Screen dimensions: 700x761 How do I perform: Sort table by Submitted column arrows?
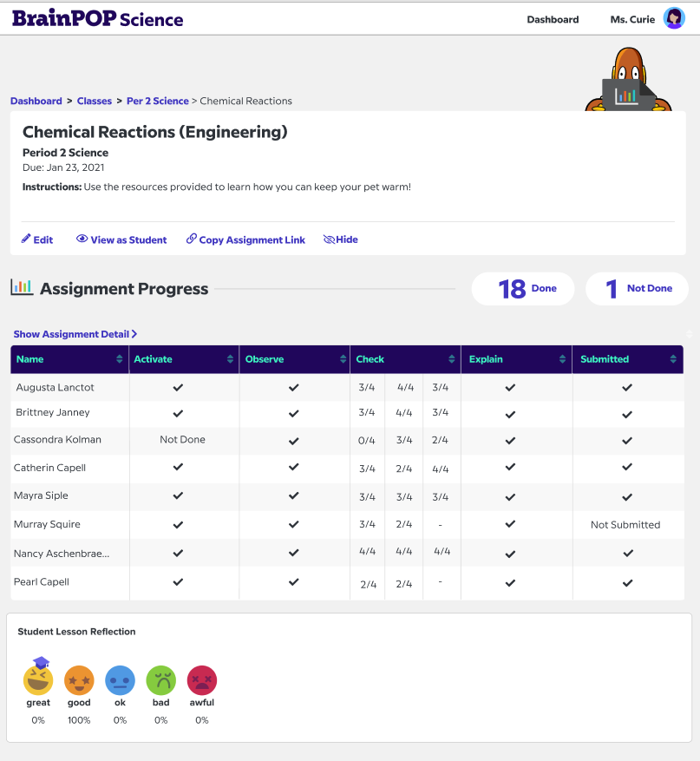(x=673, y=359)
